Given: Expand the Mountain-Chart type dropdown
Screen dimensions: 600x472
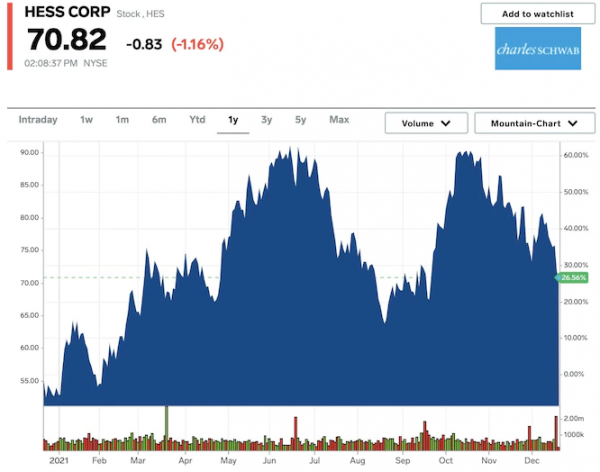Looking at the screenshot, I should pyautogui.click(x=528, y=123).
